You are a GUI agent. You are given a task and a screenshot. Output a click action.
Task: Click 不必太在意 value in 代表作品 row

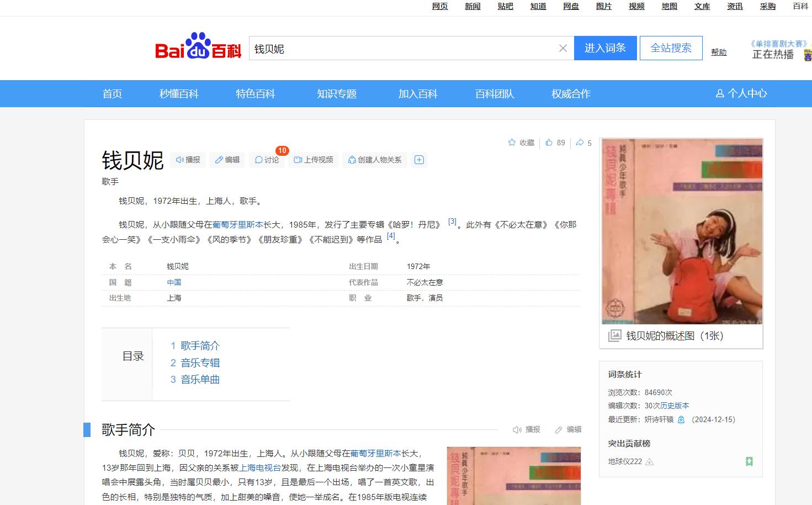click(424, 282)
